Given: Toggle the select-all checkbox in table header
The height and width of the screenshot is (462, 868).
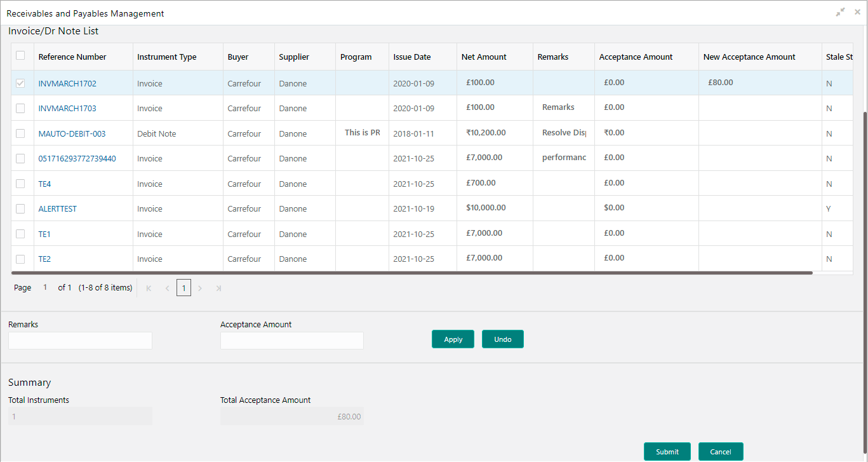Looking at the screenshot, I should click(20, 56).
